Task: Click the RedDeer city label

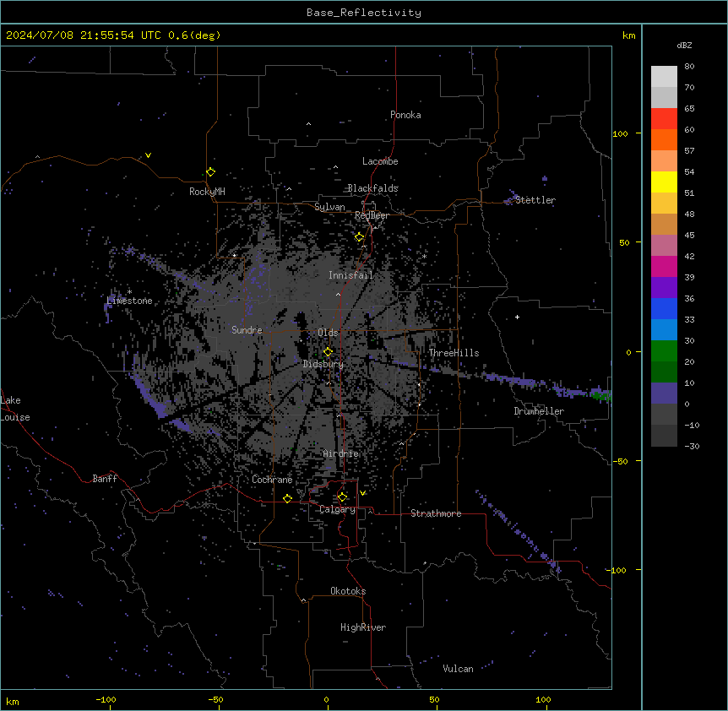Action: (x=372, y=215)
